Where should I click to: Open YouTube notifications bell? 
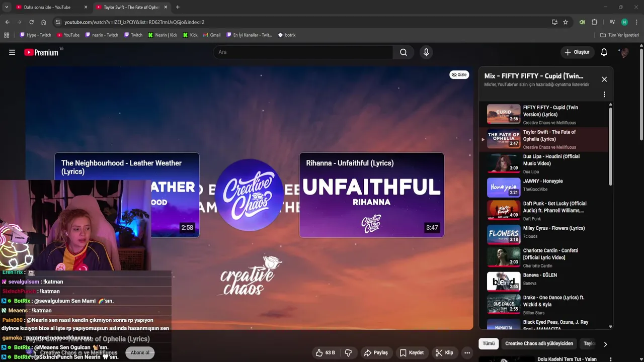pos(604,52)
